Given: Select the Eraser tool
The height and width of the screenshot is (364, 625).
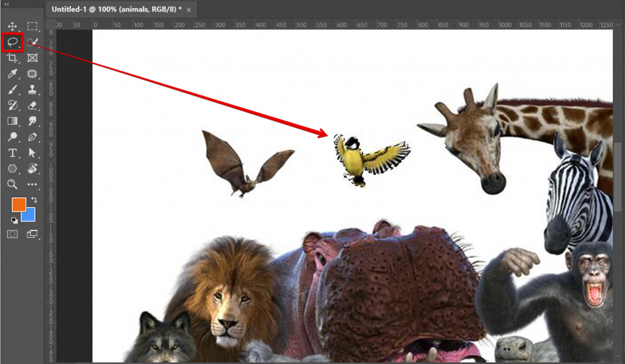Looking at the screenshot, I should pyautogui.click(x=33, y=105).
